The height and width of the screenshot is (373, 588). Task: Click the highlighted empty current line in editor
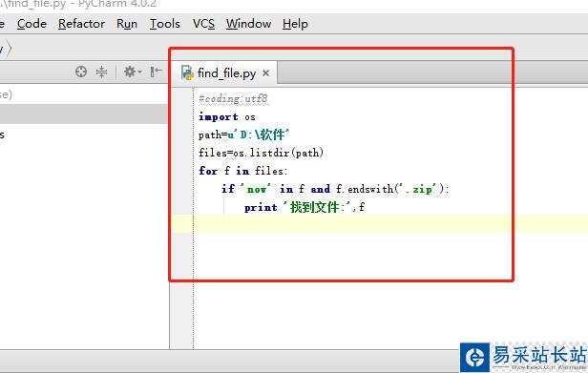[380, 223]
